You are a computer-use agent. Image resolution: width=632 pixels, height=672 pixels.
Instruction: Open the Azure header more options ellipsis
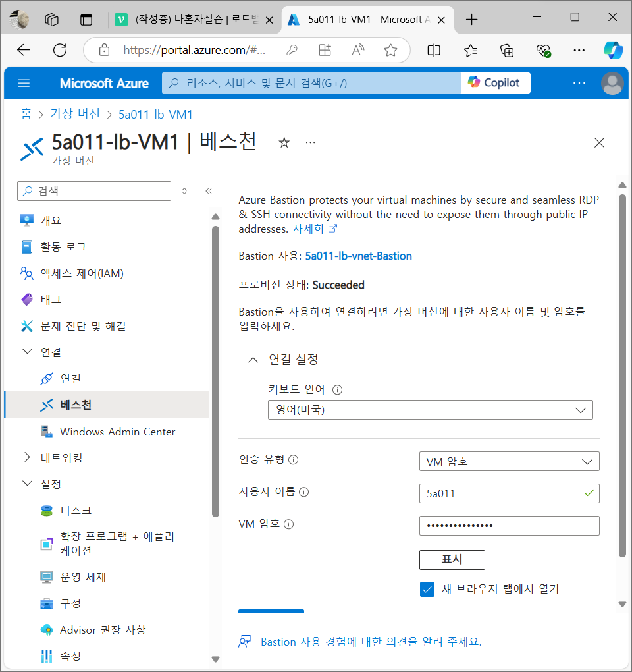579,83
